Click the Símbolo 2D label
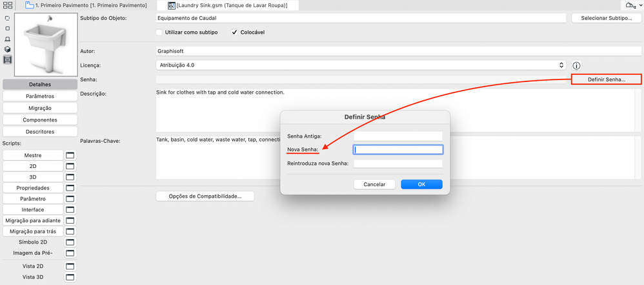This screenshot has height=285, width=644. point(33,242)
